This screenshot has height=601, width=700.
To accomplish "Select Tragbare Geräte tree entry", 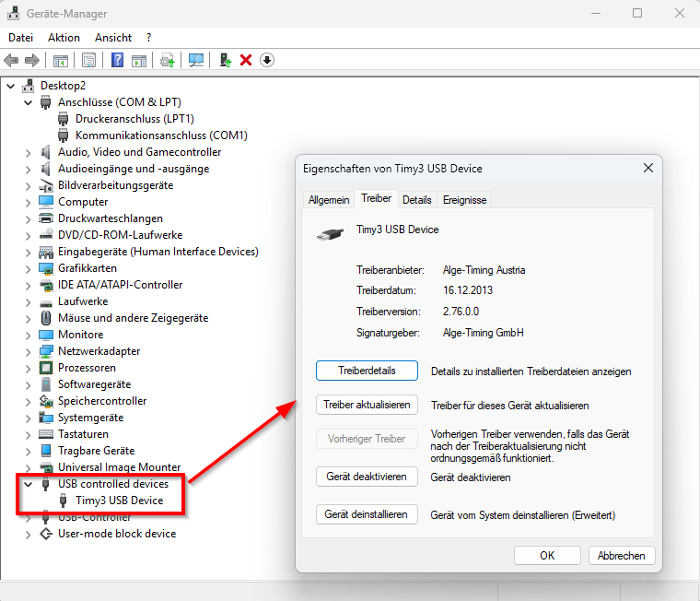I will coord(96,451).
